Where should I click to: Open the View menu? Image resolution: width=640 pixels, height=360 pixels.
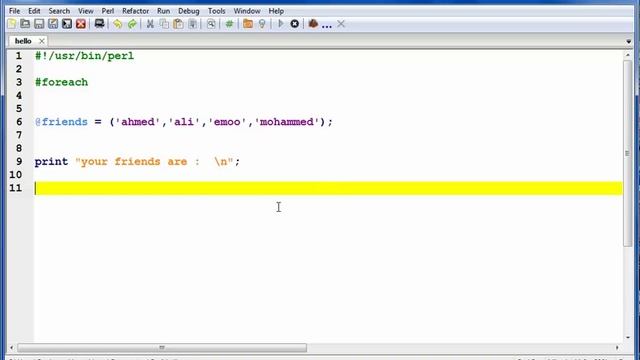pyautogui.click(x=86, y=11)
